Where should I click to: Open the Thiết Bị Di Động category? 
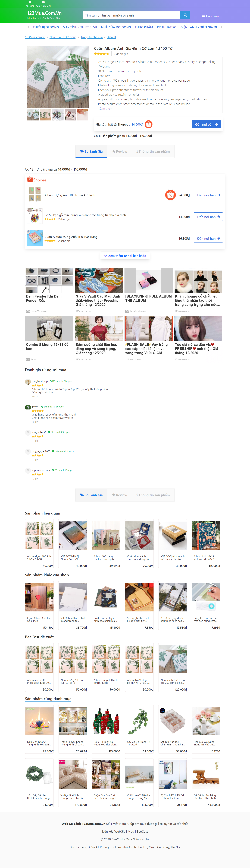click(x=46, y=27)
